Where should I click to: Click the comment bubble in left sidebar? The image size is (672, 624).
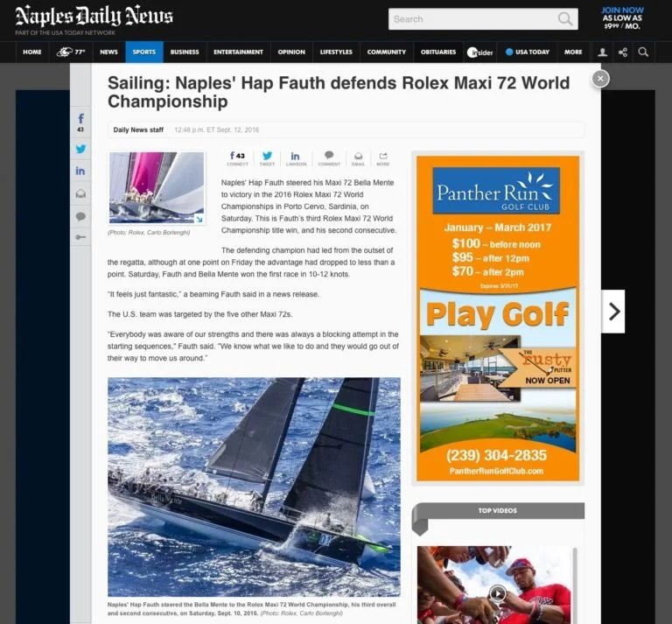click(x=80, y=216)
